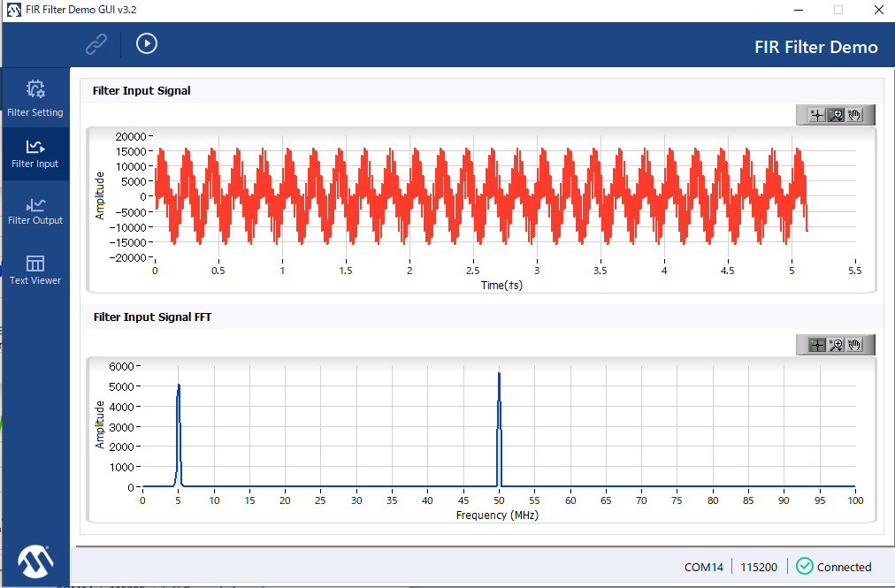The height and width of the screenshot is (588, 895).
Task: Click the green Connected status icon
Action: click(804, 567)
